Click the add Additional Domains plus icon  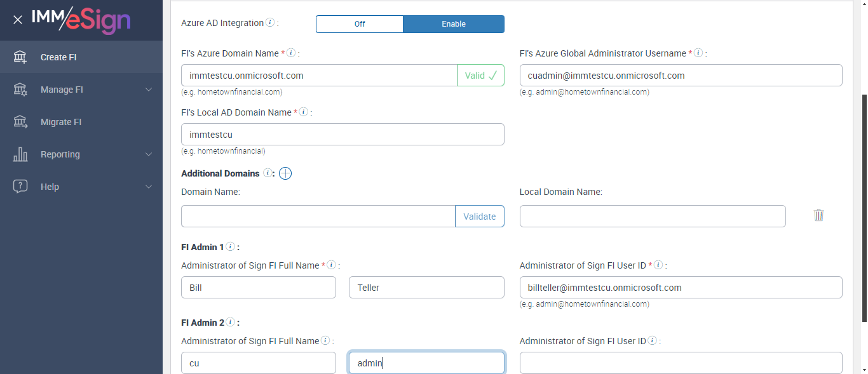(x=285, y=173)
